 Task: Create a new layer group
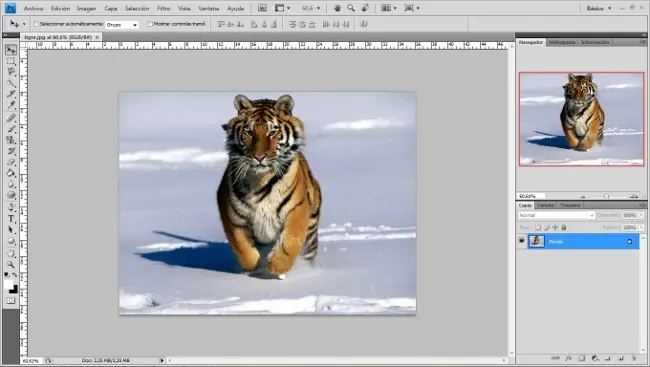click(x=608, y=358)
